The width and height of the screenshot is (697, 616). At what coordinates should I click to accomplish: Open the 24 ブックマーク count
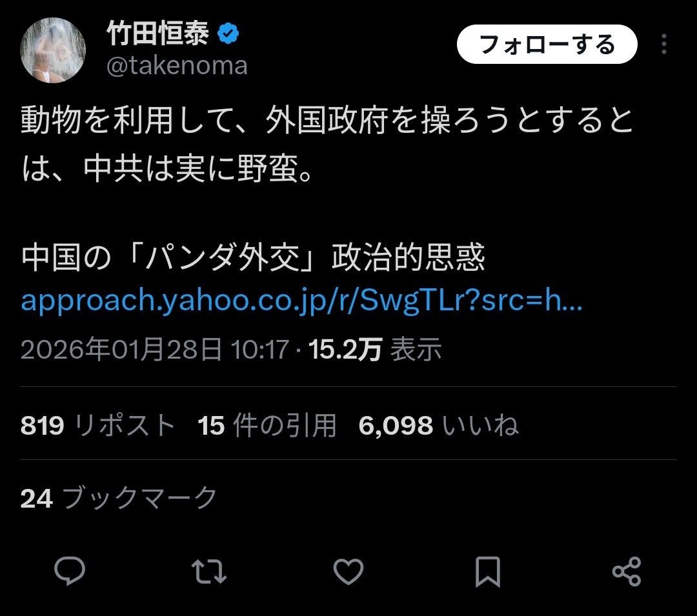[x=119, y=498]
